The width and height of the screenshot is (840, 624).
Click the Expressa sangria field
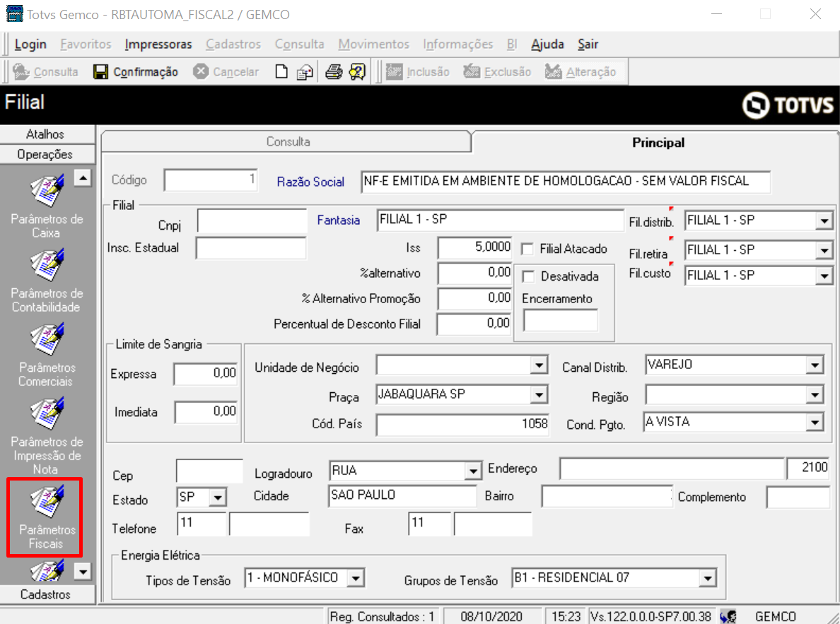206,375
